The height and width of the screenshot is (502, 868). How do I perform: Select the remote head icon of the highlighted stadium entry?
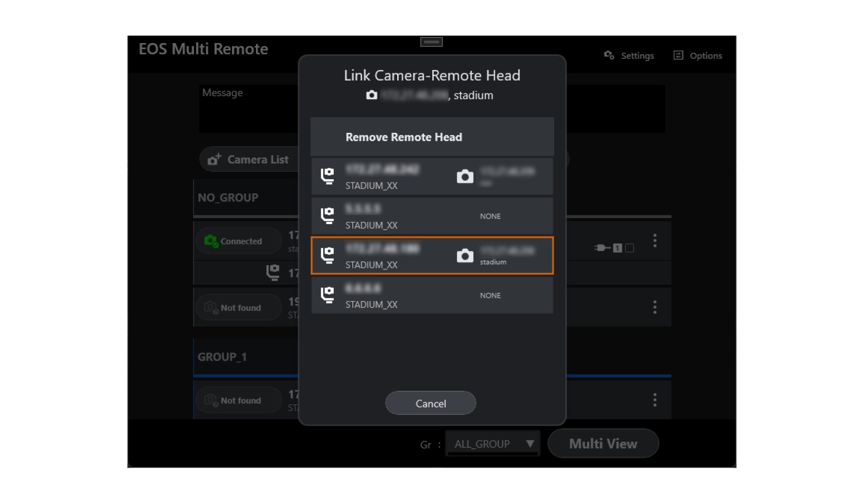coord(328,255)
